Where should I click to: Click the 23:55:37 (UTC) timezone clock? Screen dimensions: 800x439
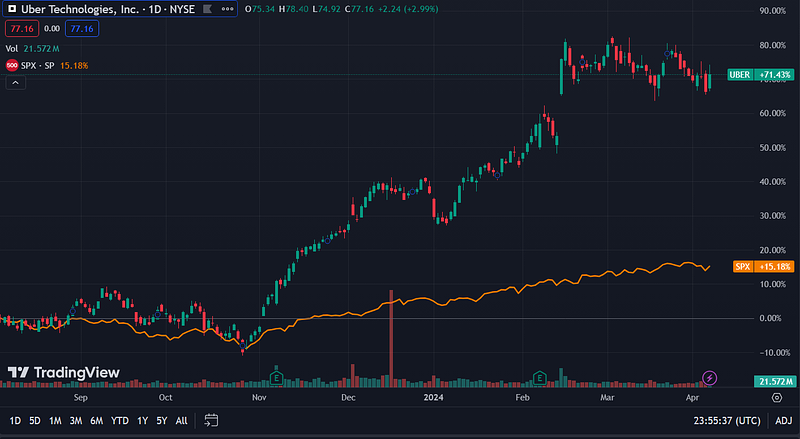coord(727,421)
